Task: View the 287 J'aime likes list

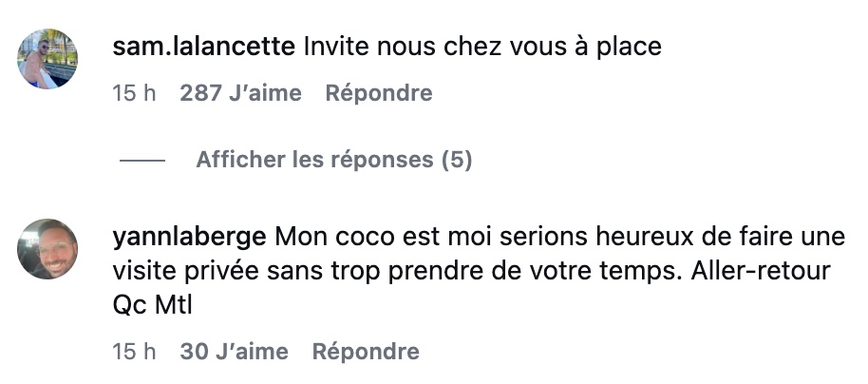Action: 240,93
